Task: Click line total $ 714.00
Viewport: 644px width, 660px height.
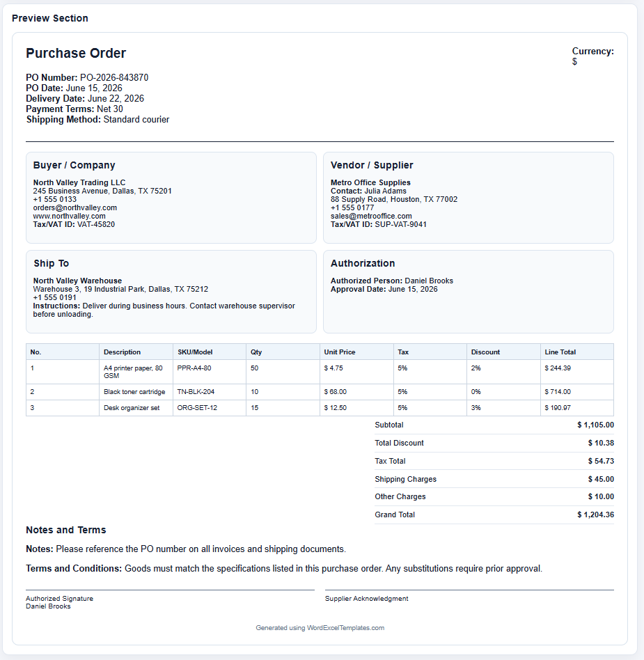Action: tap(558, 392)
